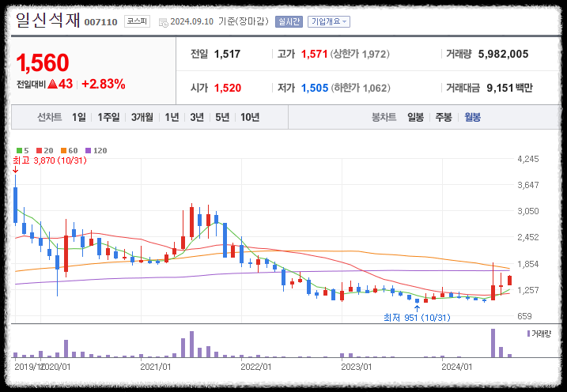Open the 기업개요 dropdown
This screenshot has width=567, height=392.
(x=329, y=21)
